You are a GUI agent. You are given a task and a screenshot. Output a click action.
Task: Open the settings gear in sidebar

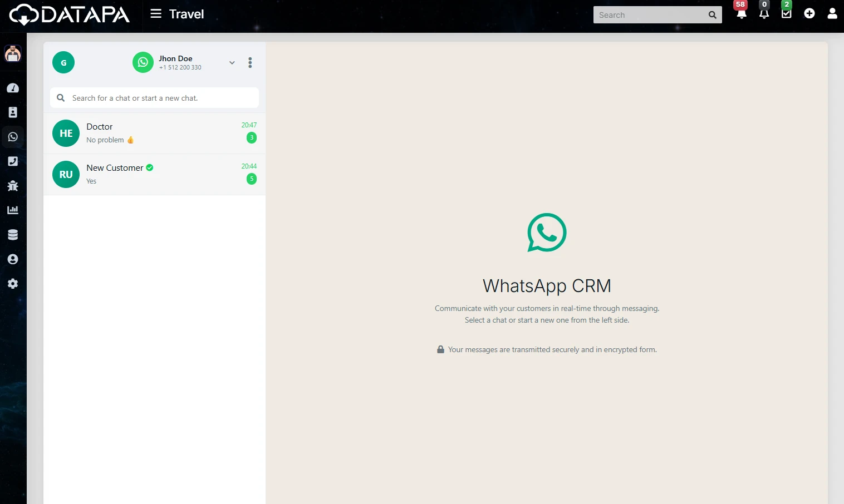coord(13,284)
